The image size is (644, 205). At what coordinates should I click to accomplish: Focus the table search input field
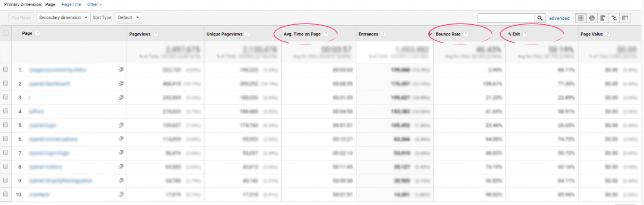click(506, 18)
